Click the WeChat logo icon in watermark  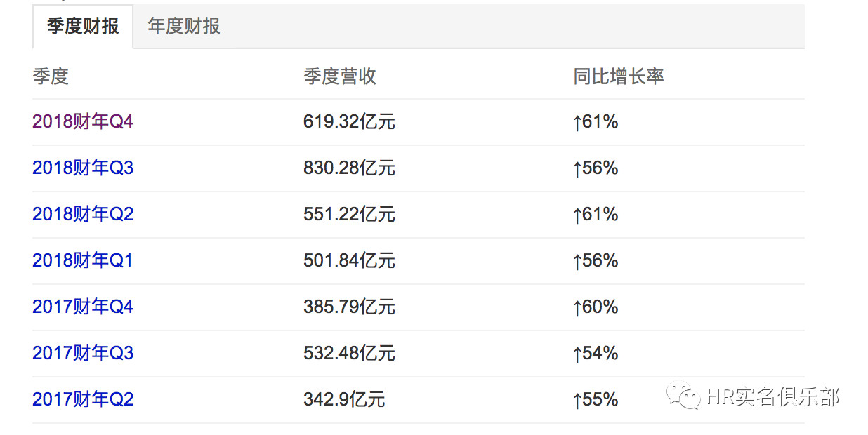(683, 397)
